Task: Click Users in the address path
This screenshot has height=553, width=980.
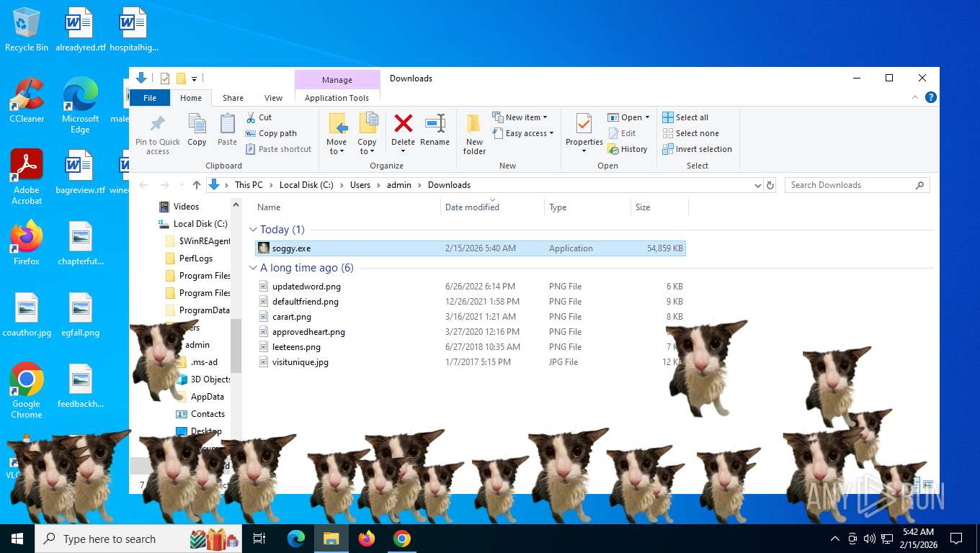Action: point(360,185)
